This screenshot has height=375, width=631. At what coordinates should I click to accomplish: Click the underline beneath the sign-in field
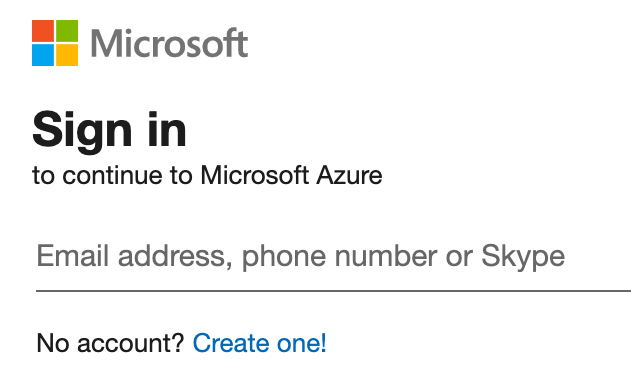pos(333,290)
